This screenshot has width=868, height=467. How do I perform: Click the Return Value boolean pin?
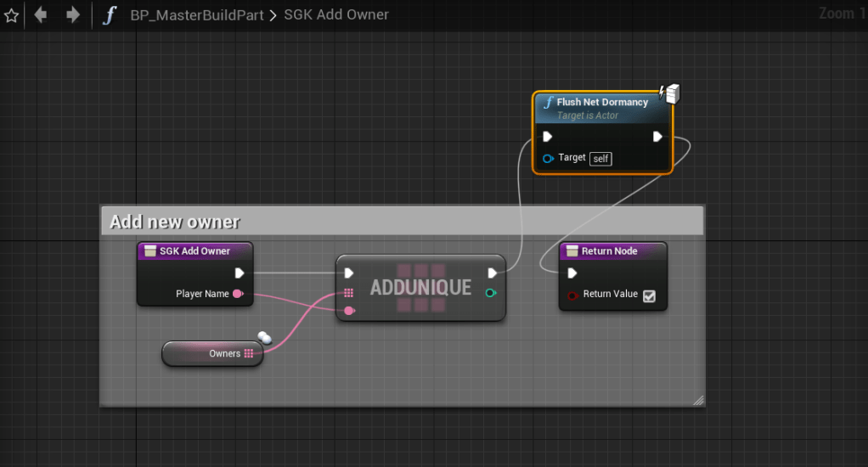(572, 295)
